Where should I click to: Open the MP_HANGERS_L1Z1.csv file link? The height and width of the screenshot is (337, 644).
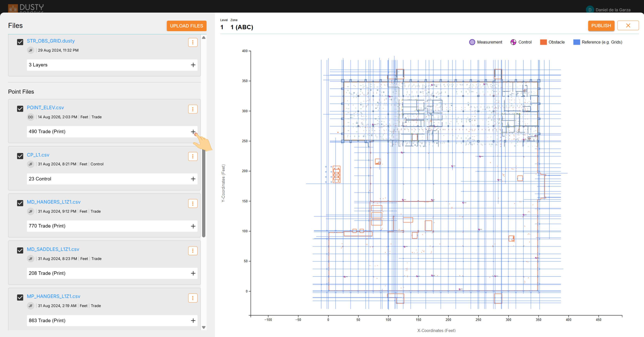(x=54, y=296)
